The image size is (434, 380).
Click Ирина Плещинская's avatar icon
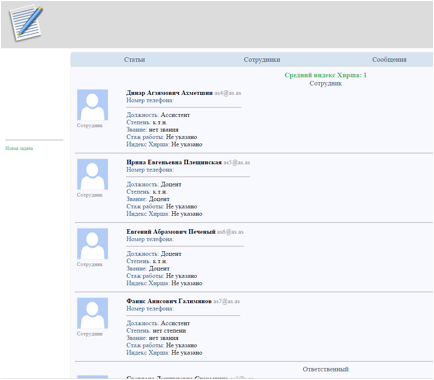pyautogui.click(x=92, y=174)
